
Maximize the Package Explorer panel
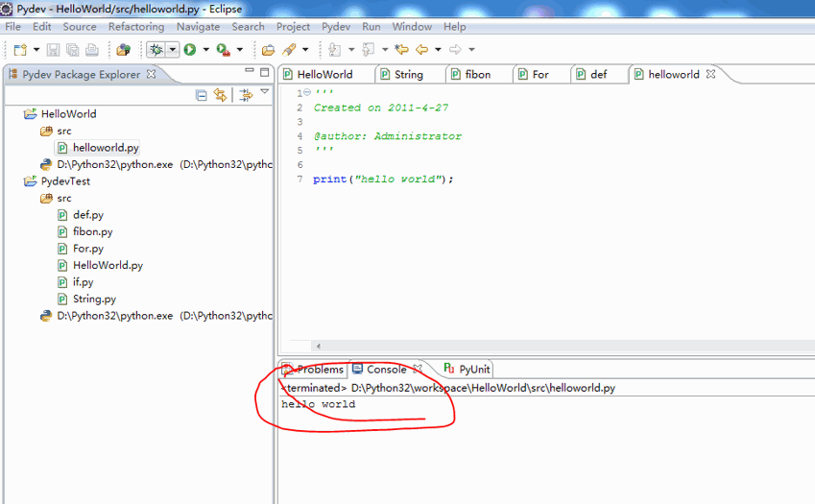point(265,72)
